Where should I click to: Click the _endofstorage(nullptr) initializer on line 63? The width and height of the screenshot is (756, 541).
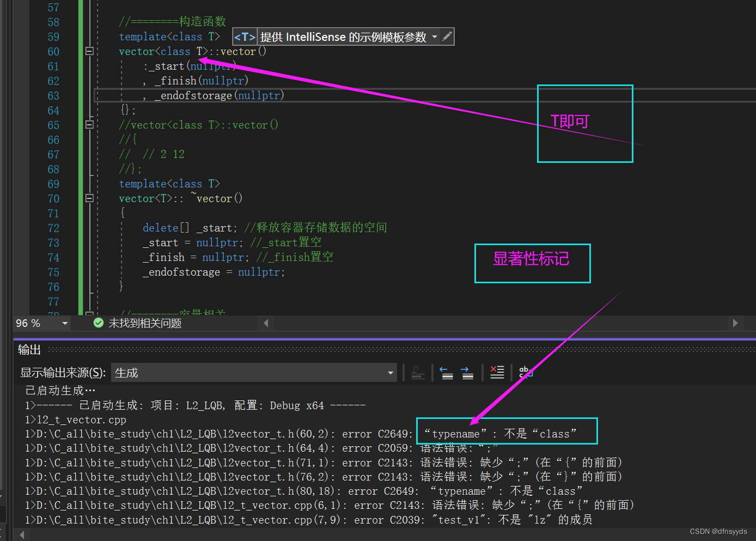[x=220, y=95]
